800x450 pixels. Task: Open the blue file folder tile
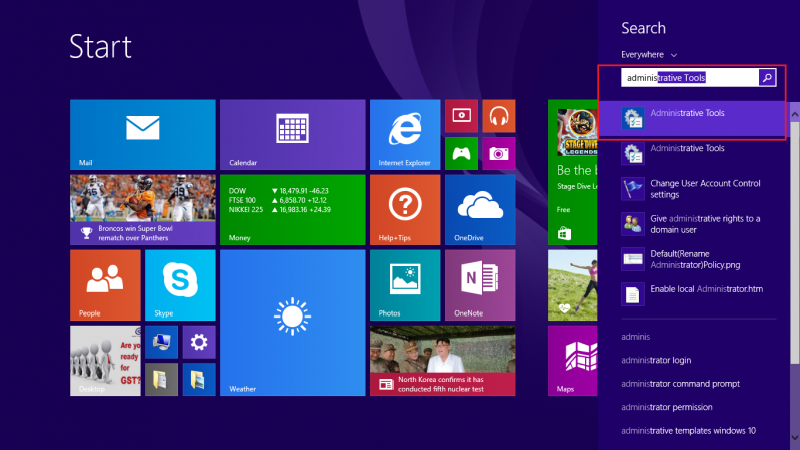pyautogui.click(x=199, y=380)
